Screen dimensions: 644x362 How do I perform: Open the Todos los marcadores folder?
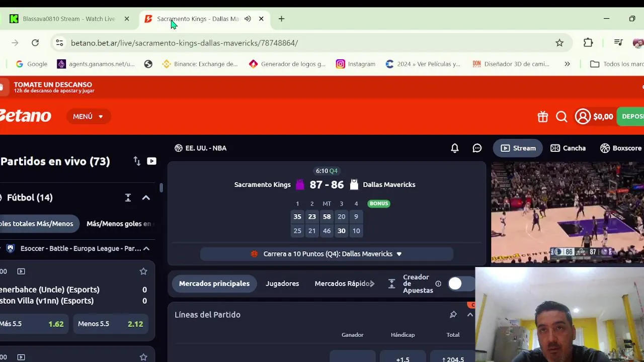click(x=617, y=64)
